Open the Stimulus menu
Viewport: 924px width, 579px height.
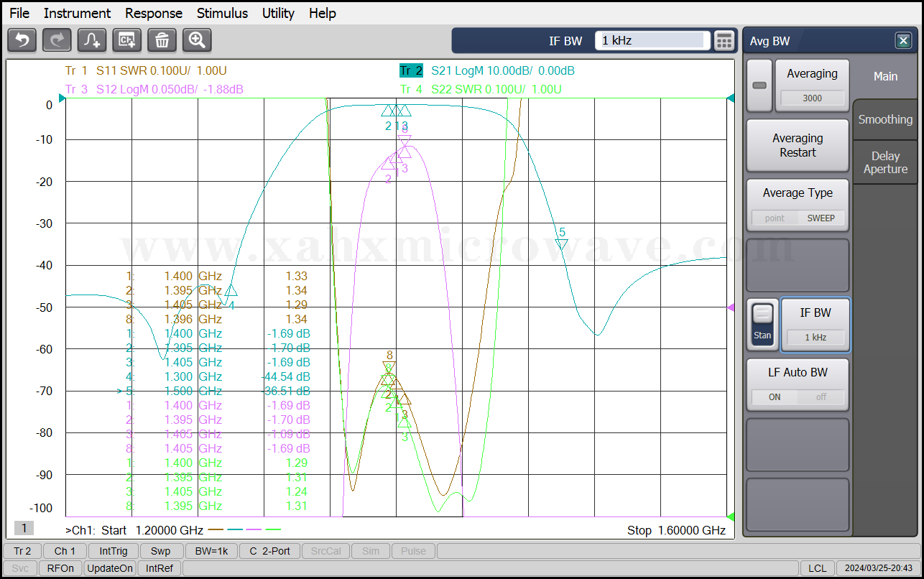[222, 13]
